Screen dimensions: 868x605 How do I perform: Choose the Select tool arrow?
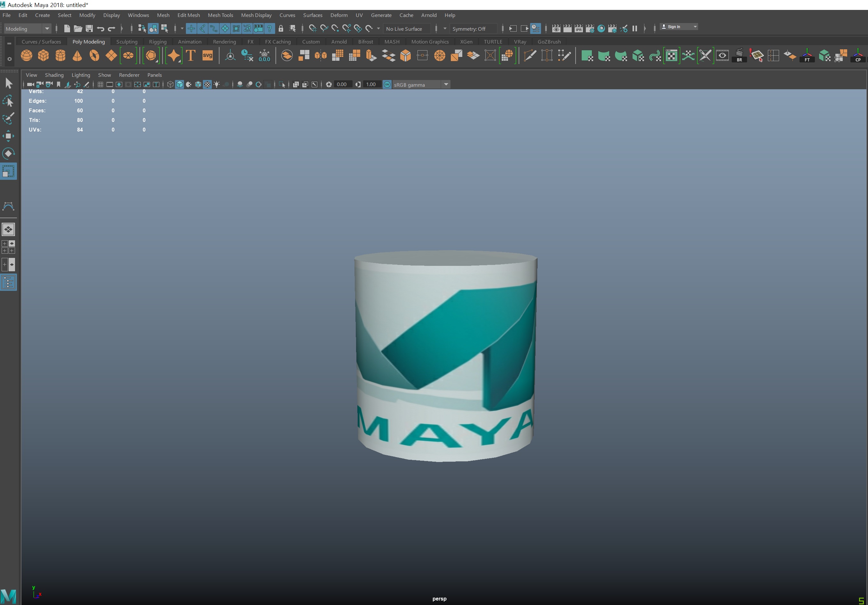point(8,83)
